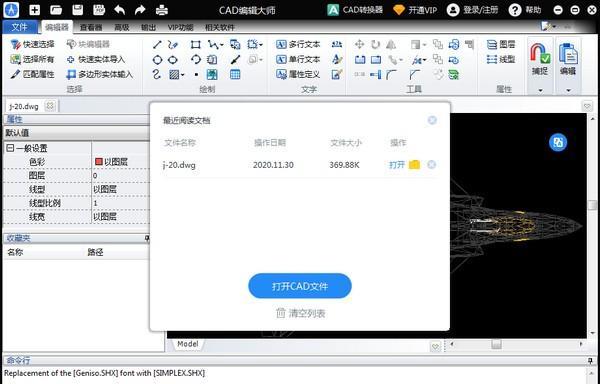The height and width of the screenshot is (384, 600).
Task: Click 多边形实体输入 tool
Action: 99,74
